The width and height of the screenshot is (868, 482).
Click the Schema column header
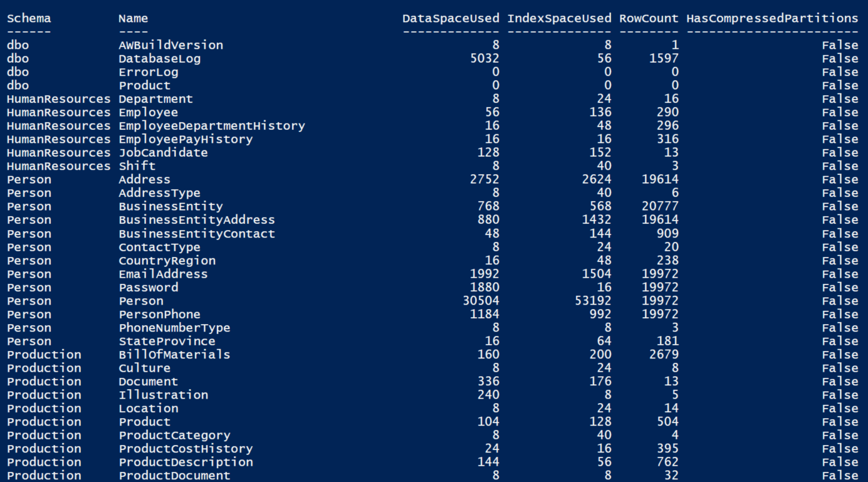tap(29, 19)
